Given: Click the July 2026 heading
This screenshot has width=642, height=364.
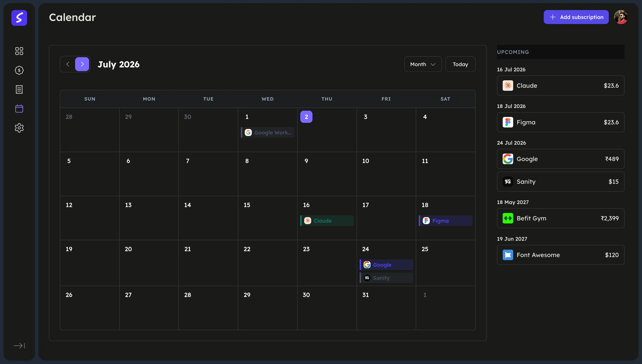Looking at the screenshot, I should pyautogui.click(x=119, y=64).
